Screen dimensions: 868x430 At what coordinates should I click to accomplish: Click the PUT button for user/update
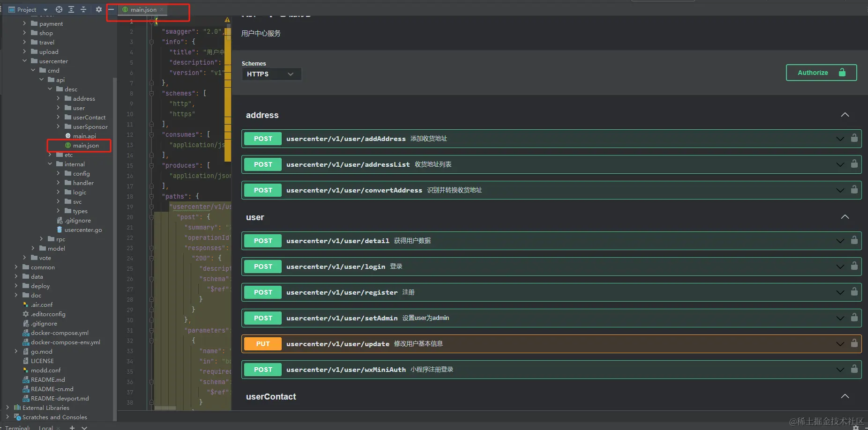click(x=263, y=344)
